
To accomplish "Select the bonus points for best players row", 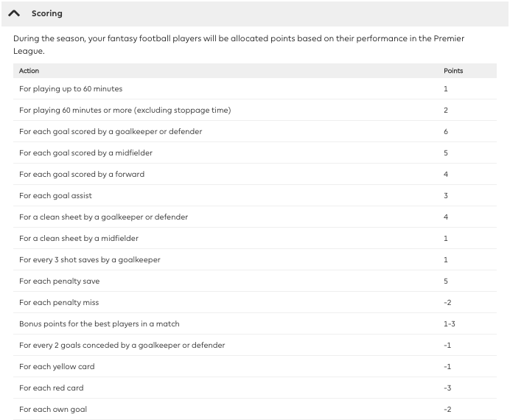I will [x=99, y=324].
